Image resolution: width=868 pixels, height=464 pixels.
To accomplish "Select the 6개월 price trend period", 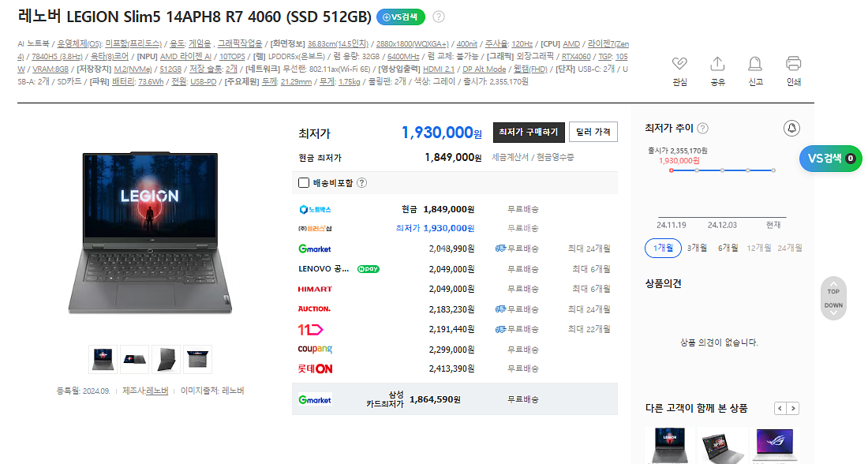I will 728,248.
